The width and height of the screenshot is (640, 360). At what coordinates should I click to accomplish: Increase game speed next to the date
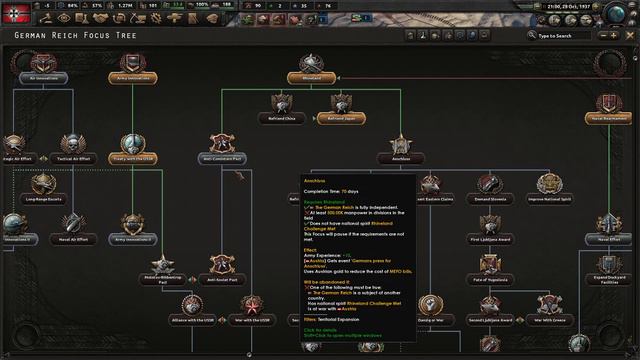(596, 7)
